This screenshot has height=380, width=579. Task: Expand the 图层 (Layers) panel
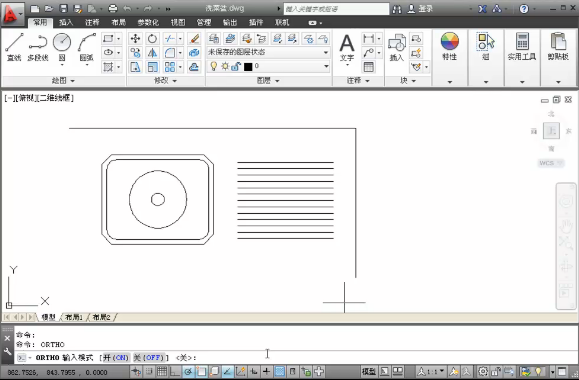[x=268, y=81]
